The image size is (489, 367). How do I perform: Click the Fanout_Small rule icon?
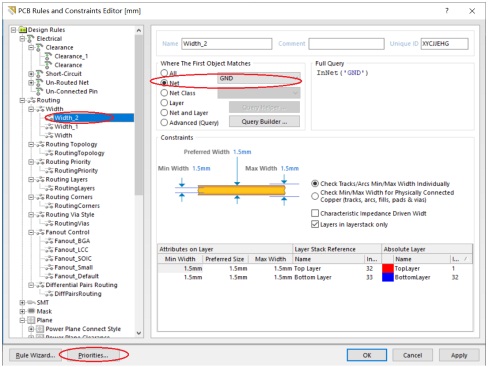pos(49,267)
